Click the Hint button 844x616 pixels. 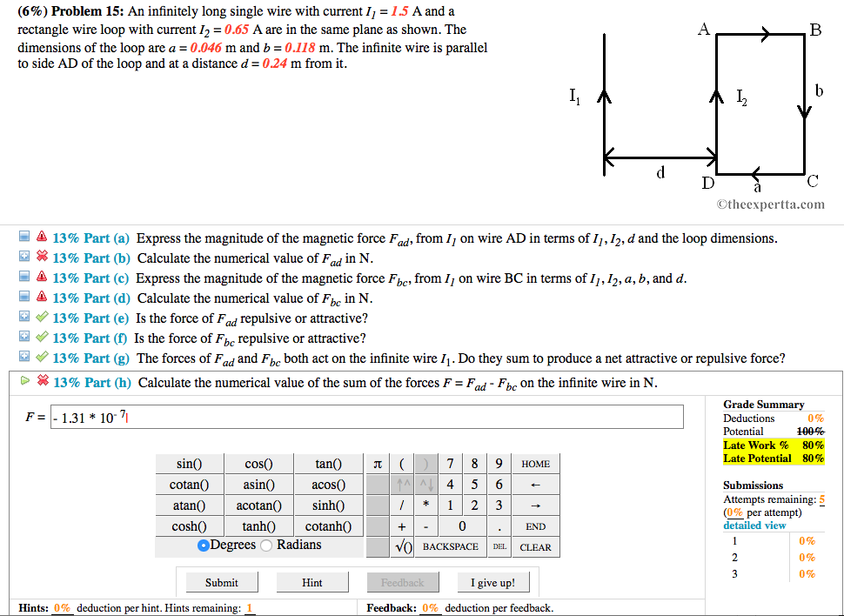tap(311, 581)
